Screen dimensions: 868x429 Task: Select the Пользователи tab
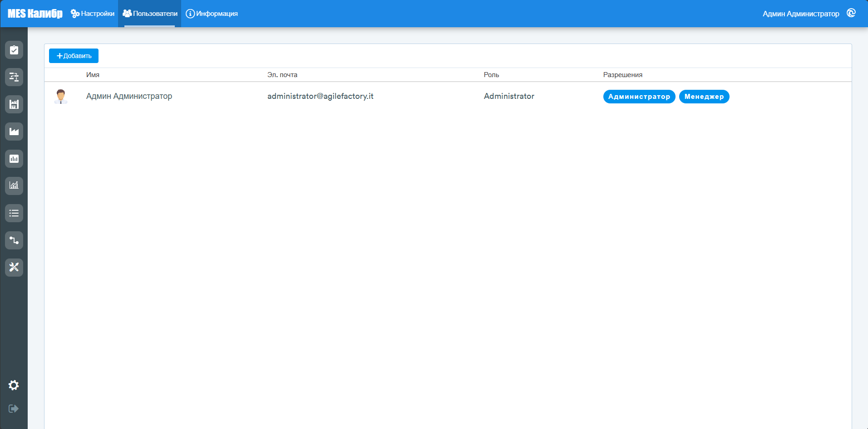tap(150, 14)
